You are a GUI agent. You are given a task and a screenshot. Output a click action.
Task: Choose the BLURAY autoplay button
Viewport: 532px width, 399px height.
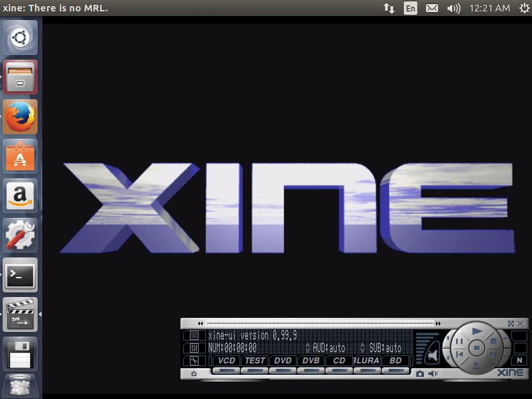367,360
